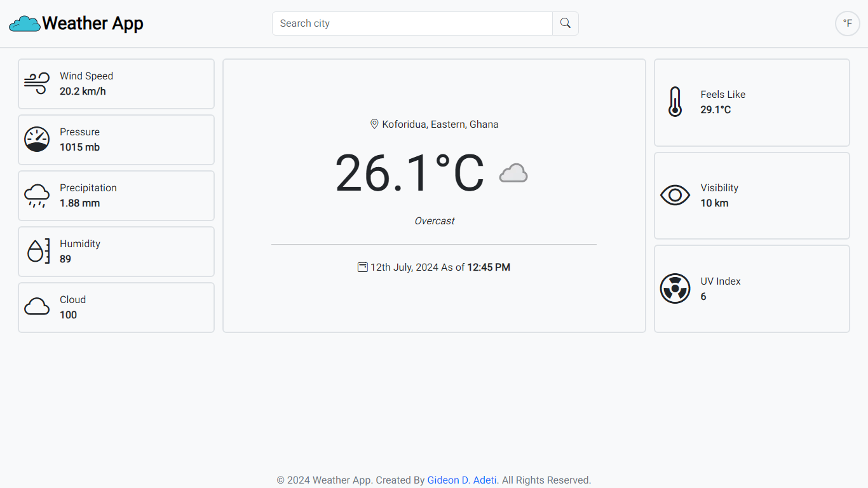This screenshot has width=868, height=488.
Task: Click the Humidity droplet icon
Action: (x=37, y=251)
